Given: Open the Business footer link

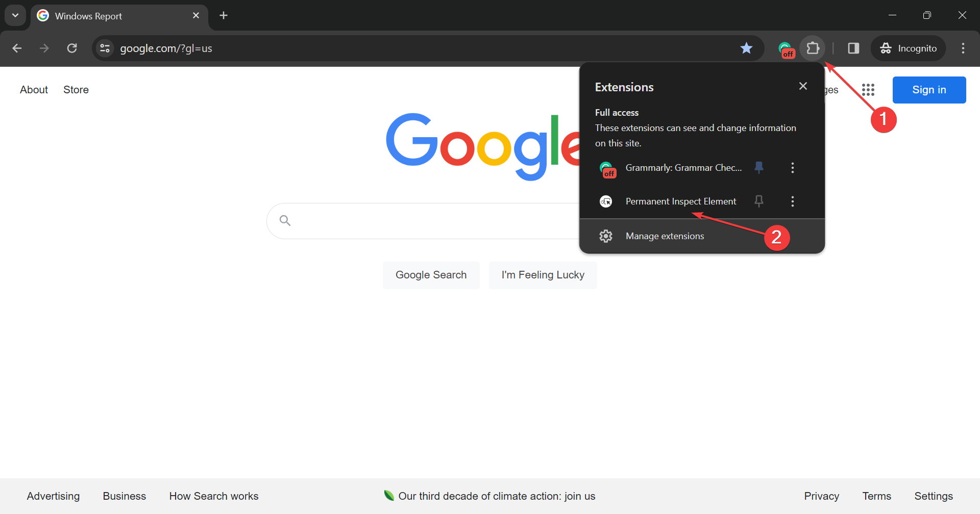Looking at the screenshot, I should [124, 496].
